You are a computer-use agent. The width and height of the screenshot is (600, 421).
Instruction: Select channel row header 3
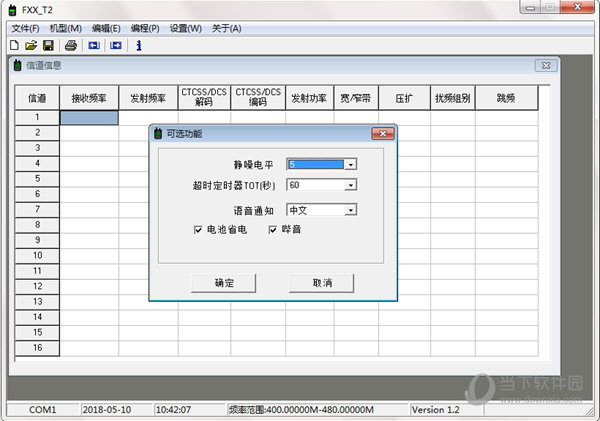tap(37, 148)
